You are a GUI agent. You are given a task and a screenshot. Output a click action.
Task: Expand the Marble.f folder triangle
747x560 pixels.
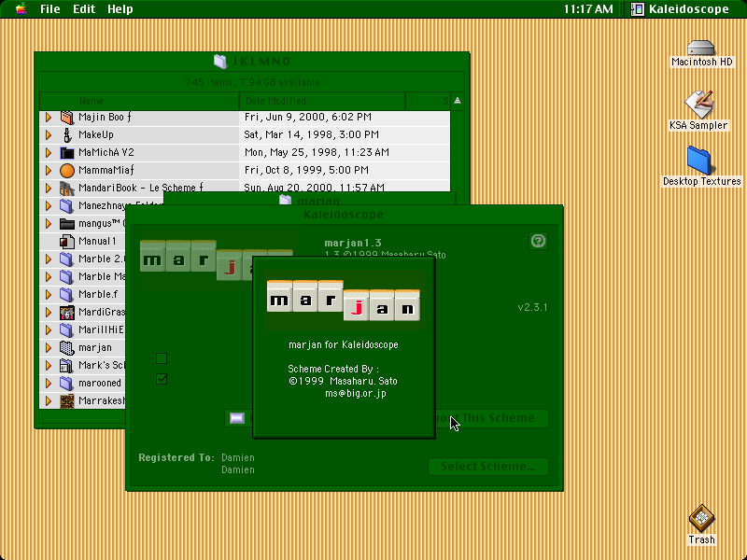click(49, 294)
